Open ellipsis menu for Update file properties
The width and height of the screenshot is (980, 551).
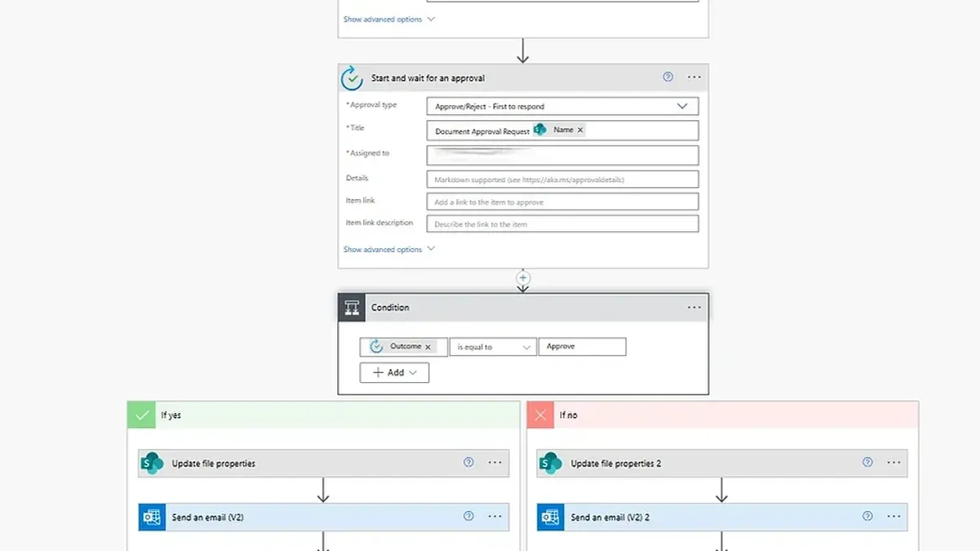[x=495, y=462]
